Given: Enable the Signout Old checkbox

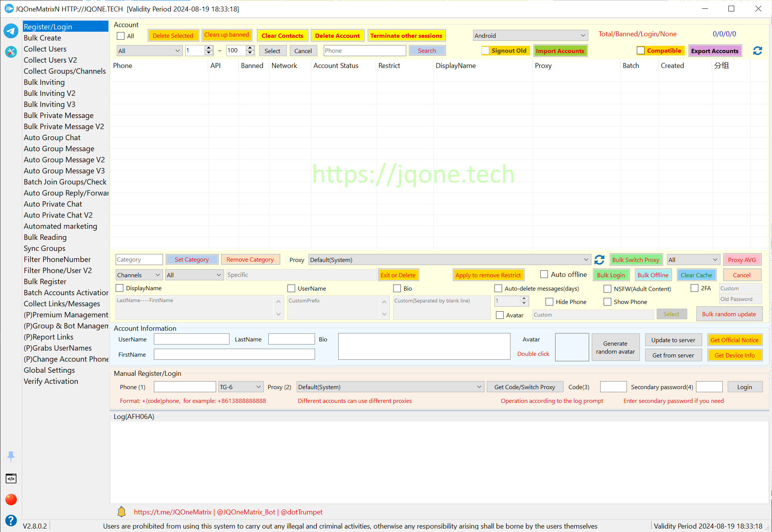Looking at the screenshot, I should point(485,50).
